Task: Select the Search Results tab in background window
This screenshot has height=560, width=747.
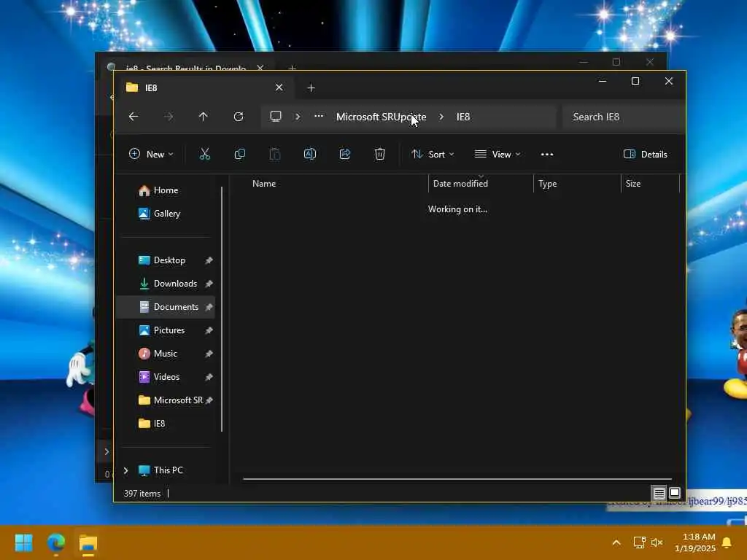Action: [186, 67]
